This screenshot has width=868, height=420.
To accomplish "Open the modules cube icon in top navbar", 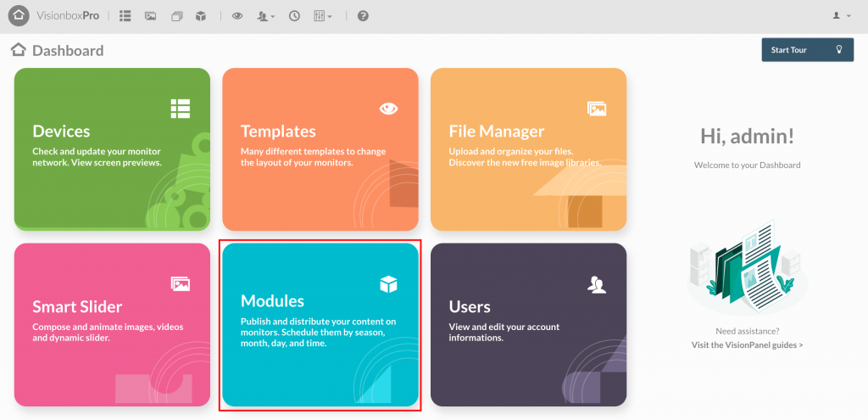I will click(x=201, y=16).
